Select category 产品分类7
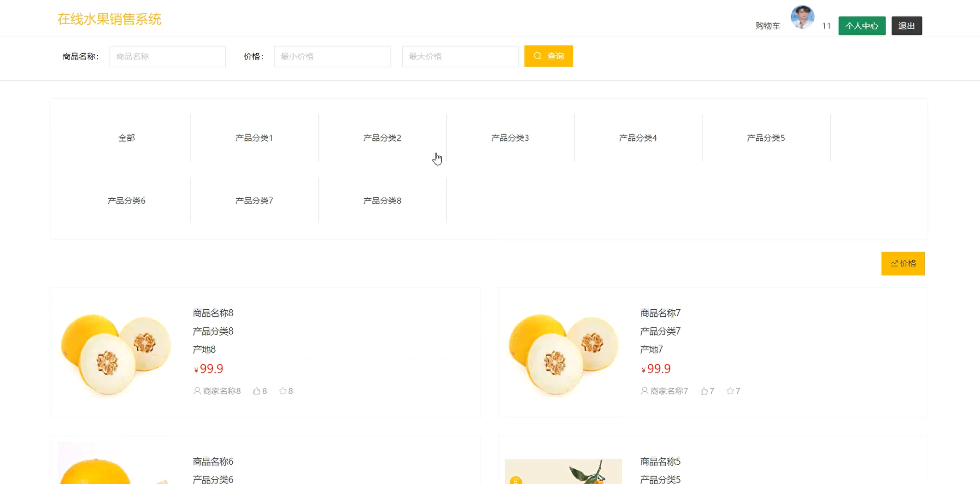The image size is (980, 484). click(x=254, y=201)
